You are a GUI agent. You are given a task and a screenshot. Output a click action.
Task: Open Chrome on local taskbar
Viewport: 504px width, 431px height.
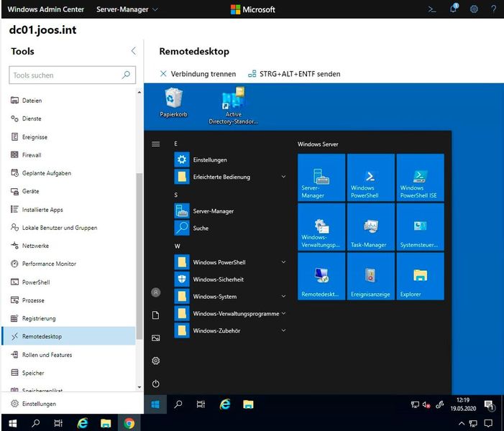pyautogui.click(x=129, y=423)
